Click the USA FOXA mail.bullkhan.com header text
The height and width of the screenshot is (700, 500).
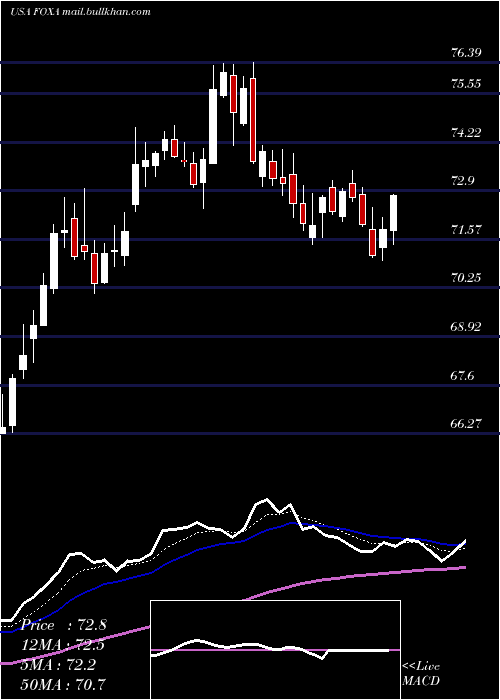[80, 12]
